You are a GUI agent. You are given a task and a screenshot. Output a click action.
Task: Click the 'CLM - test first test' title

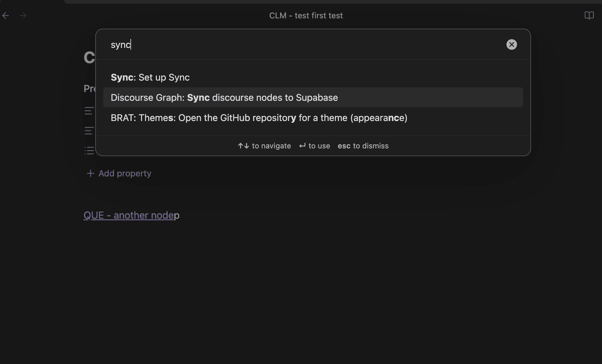[x=306, y=16]
